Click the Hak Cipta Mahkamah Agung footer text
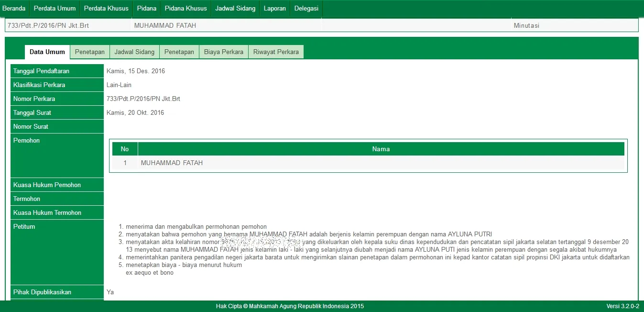The width and height of the screenshot is (644, 312). click(290, 306)
